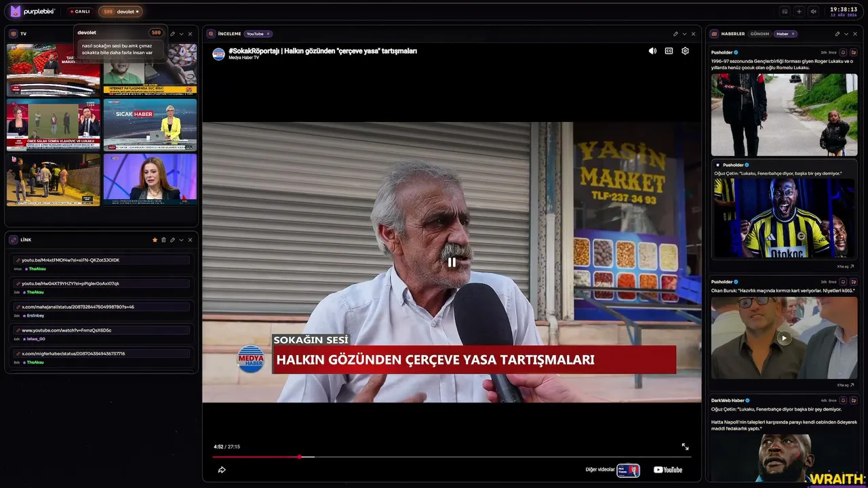Enter fullscreen on the video player
The width and height of the screenshot is (868, 488).
(x=685, y=447)
